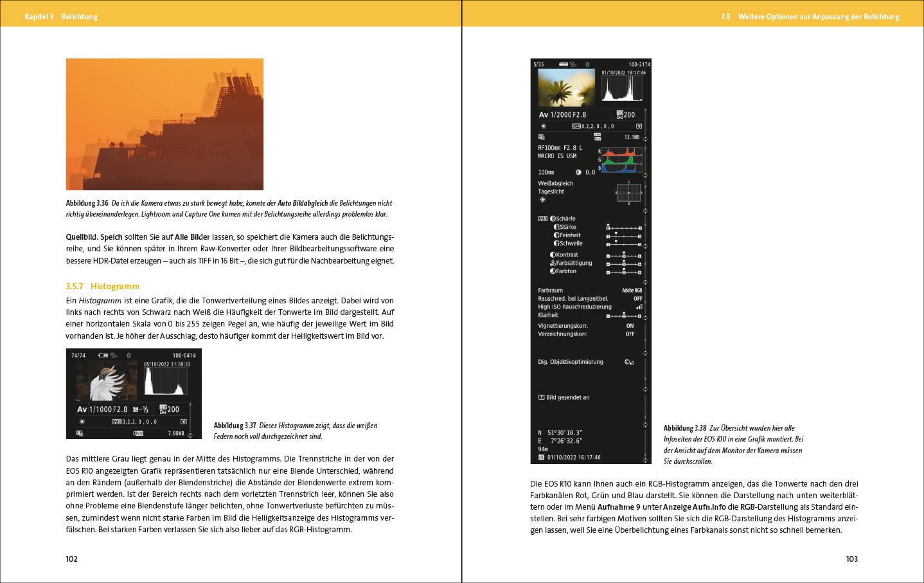This screenshot has height=583, width=924.
Task: Click the RAW format icon left of 13.1MB
Action: tap(597, 137)
